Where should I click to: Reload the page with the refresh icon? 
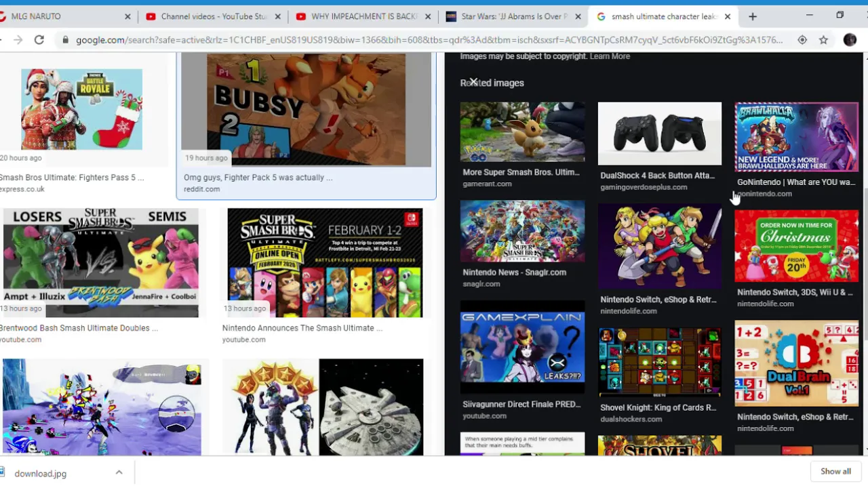pos(39,40)
